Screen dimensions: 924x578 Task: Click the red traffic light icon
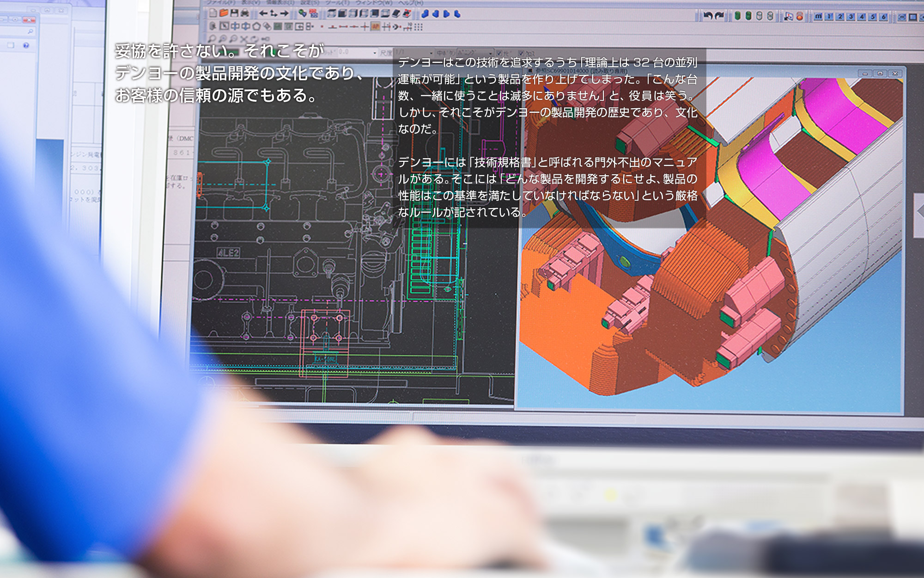(799, 16)
